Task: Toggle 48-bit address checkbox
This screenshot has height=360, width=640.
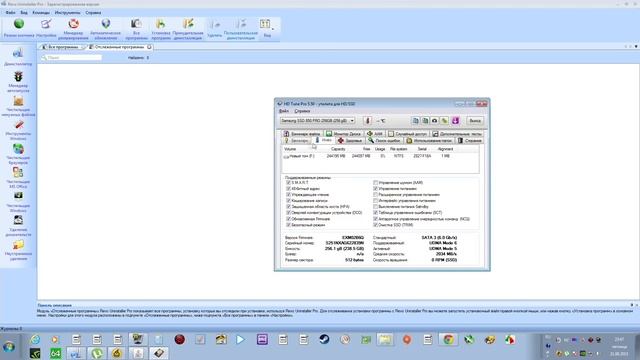Action: coord(289,189)
